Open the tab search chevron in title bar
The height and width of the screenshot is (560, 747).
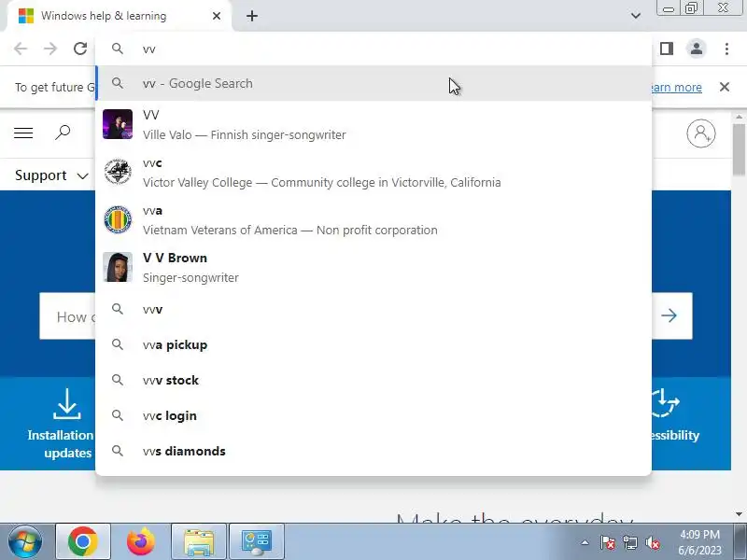click(x=636, y=16)
